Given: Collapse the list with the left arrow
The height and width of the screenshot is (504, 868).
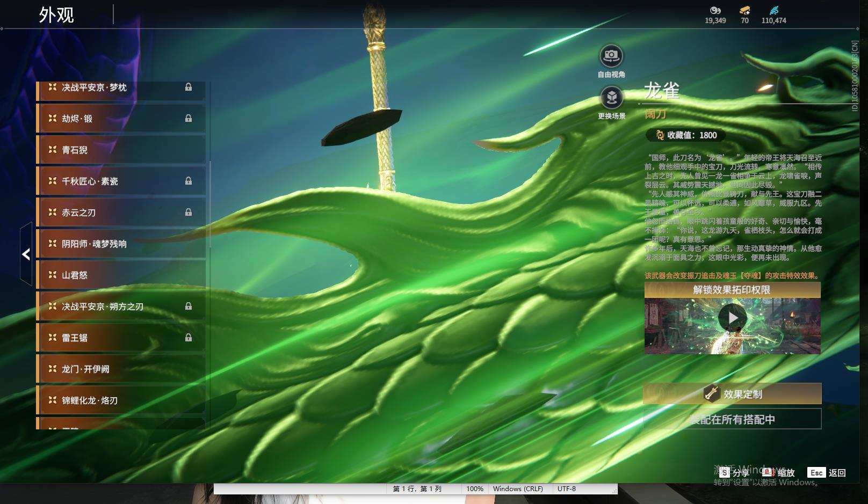Looking at the screenshot, I should 26,254.
